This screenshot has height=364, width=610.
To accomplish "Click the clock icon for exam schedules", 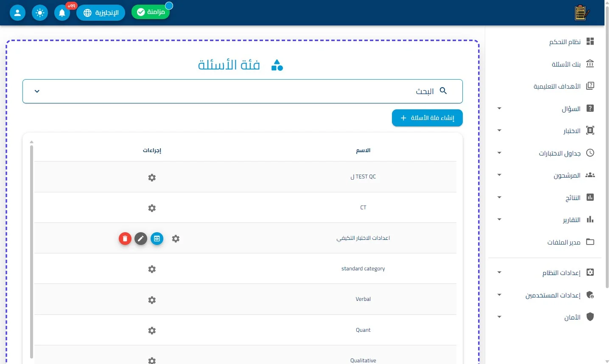I will [590, 153].
